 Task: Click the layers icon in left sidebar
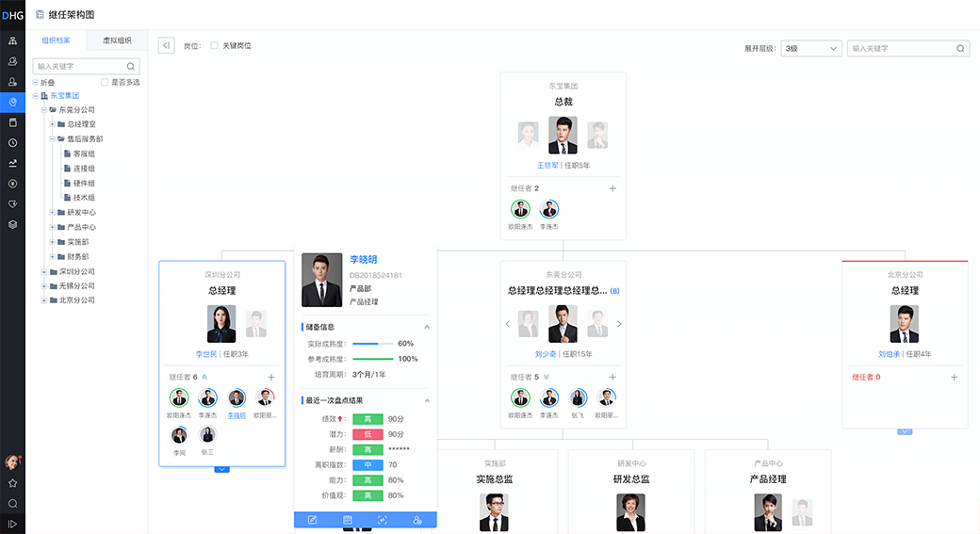pyautogui.click(x=12, y=224)
